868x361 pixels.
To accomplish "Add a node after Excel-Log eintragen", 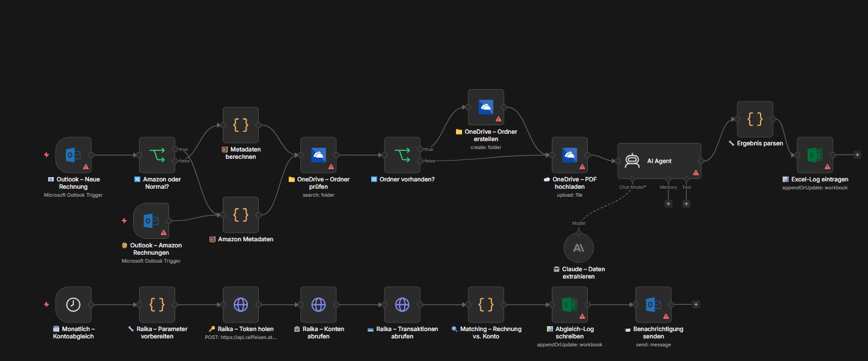I will point(857,155).
